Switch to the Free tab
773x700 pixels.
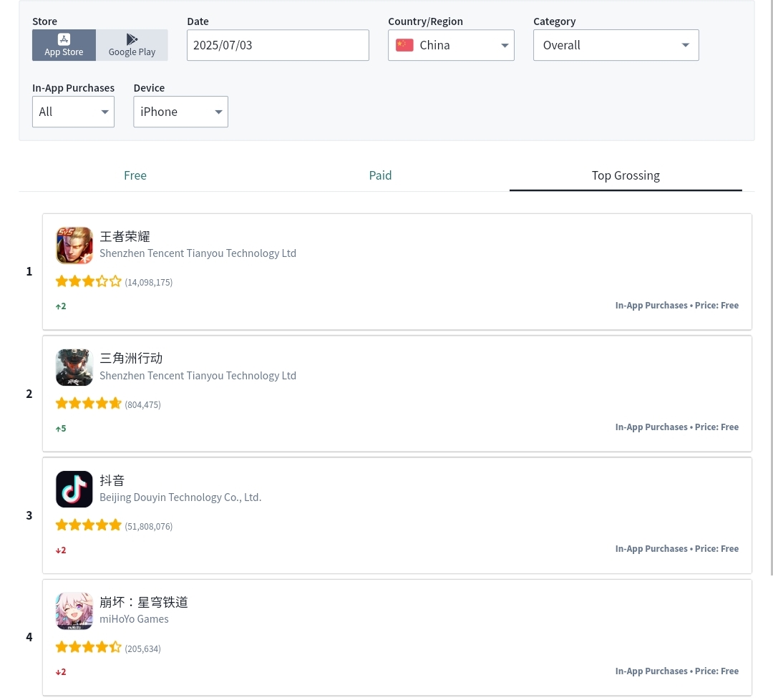[x=135, y=175]
